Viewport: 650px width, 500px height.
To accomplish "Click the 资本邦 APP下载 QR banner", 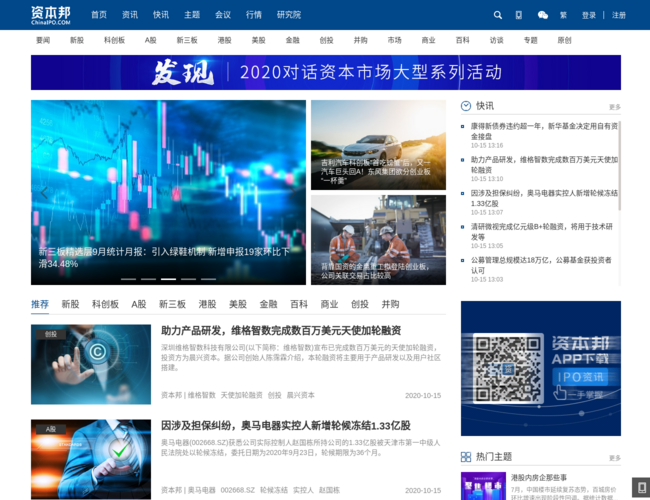I will tap(541, 368).
